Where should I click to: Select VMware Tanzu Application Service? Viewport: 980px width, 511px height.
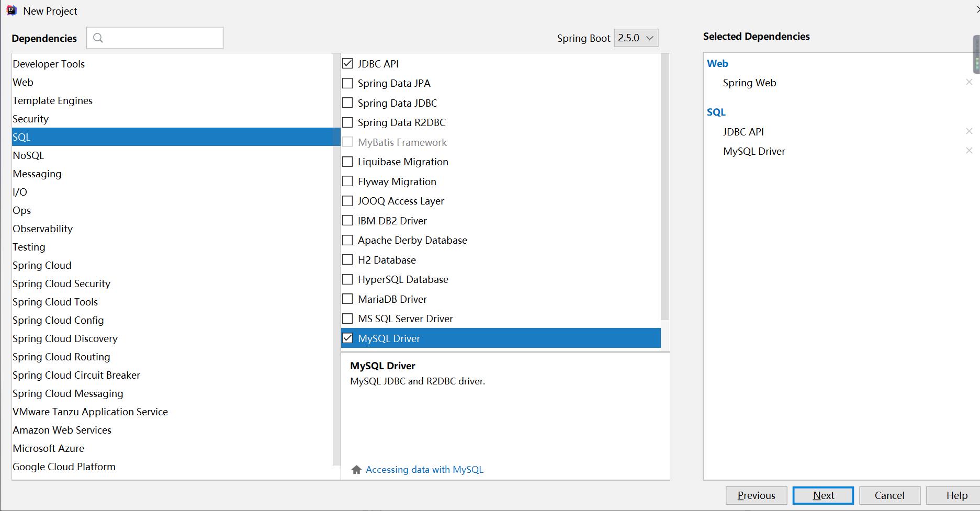(x=172, y=412)
